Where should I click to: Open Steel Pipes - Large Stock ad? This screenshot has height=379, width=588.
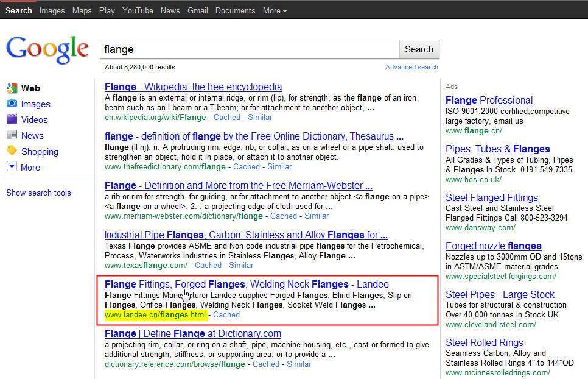click(500, 294)
